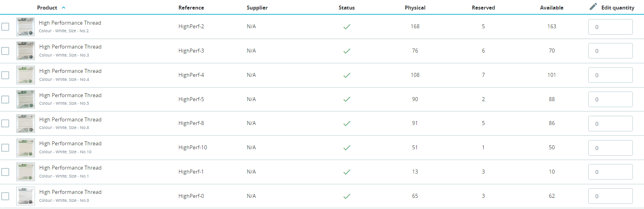The image size is (644, 209).
Task: Click the Physical column header
Action: point(415,8)
